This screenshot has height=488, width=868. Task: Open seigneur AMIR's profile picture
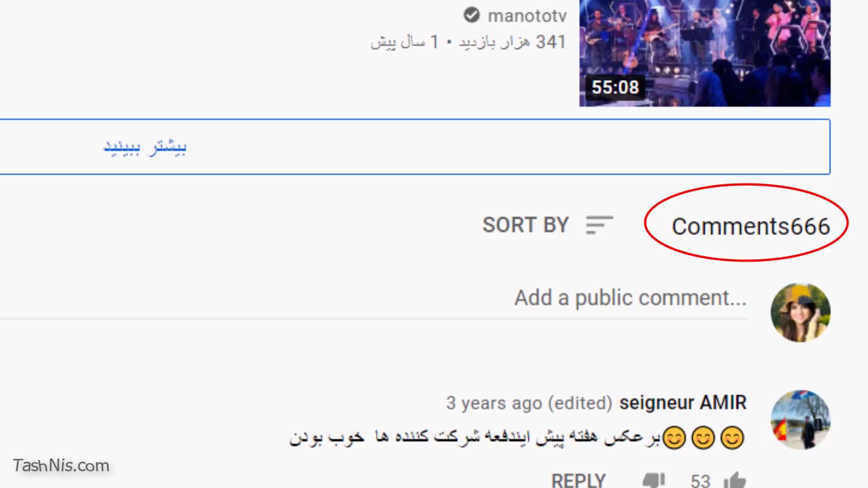(x=800, y=420)
